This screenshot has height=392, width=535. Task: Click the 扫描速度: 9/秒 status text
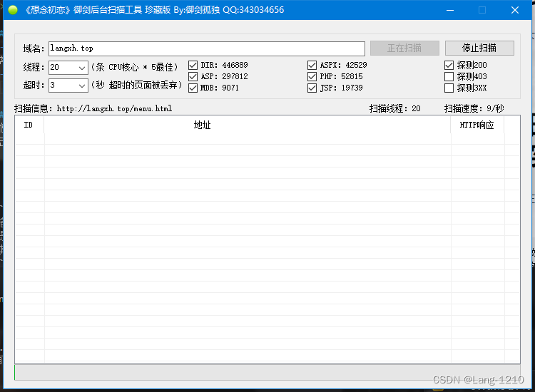point(474,109)
